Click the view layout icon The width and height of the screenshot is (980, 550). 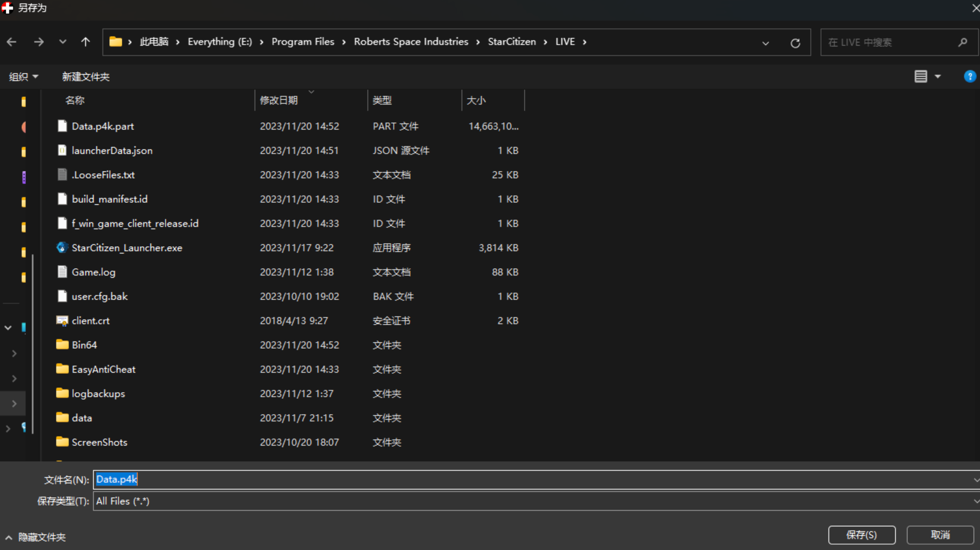click(x=920, y=77)
